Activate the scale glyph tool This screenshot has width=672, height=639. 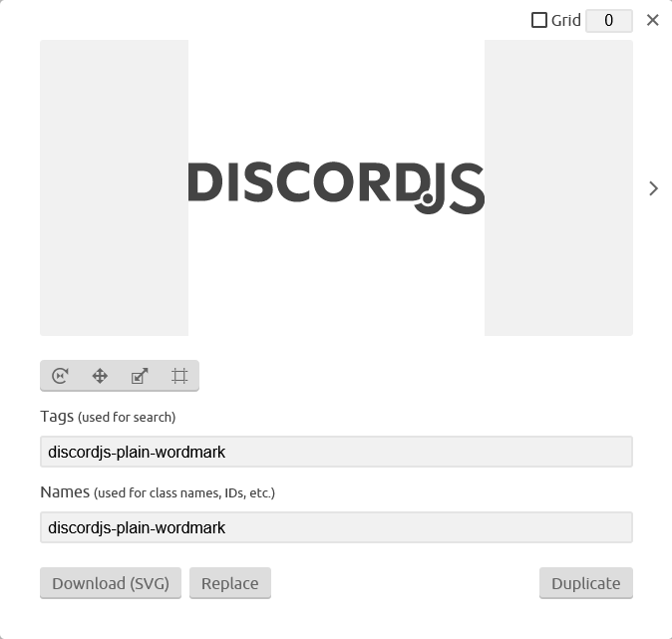(140, 376)
